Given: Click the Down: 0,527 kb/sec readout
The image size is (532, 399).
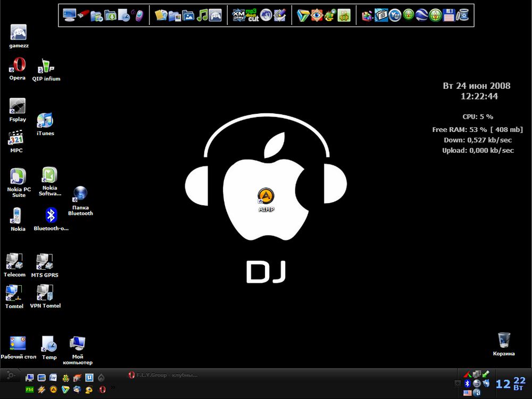Looking at the screenshot, I should point(478,140).
